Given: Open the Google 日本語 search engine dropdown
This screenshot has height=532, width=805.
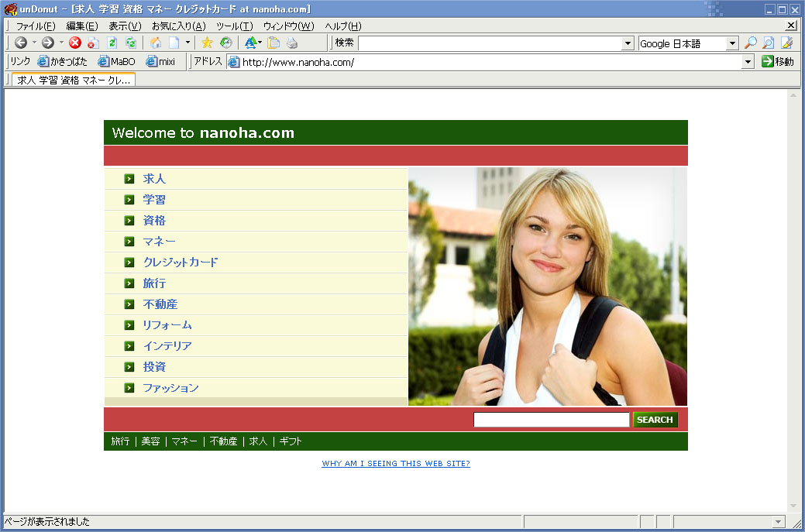Looking at the screenshot, I should 733,43.
